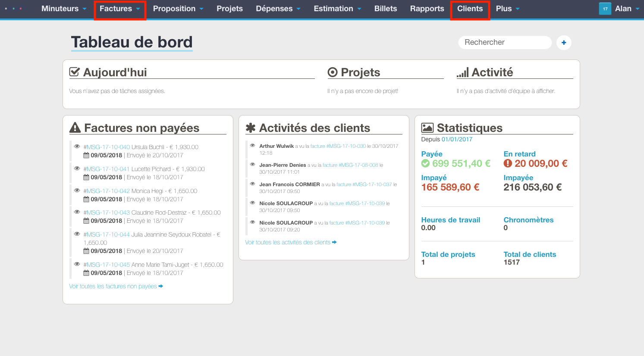
Task: Click green check icon next to Payée amount
Action: coord(425,163)
